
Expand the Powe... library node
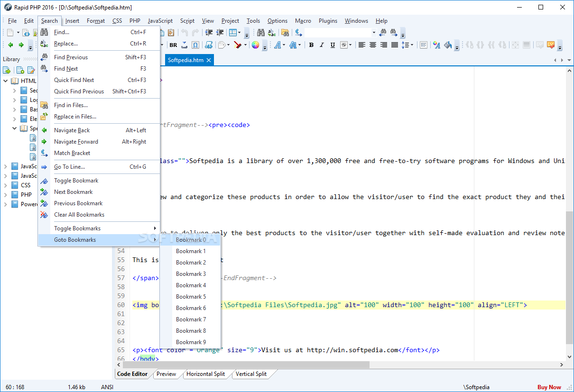coord(6,204)
